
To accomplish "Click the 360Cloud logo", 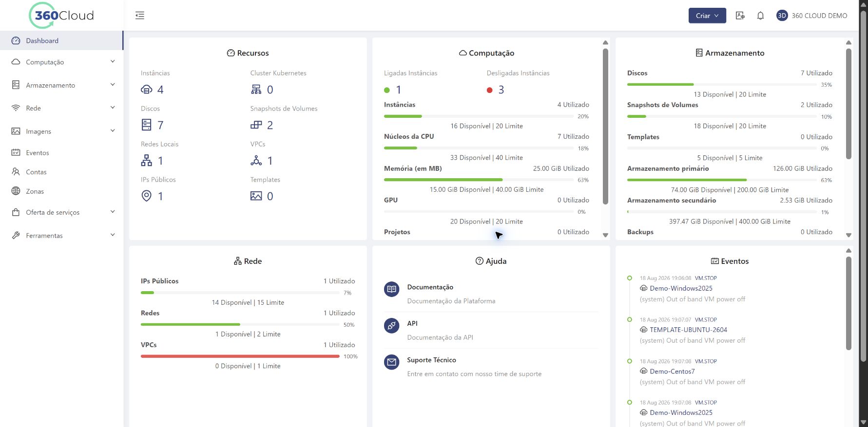I will 62,15.
